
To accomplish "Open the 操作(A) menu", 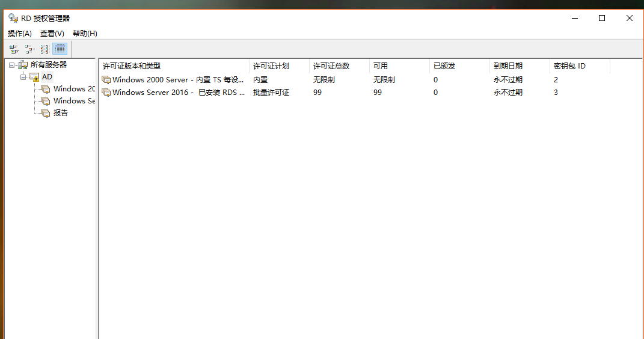I will (20, 34).
